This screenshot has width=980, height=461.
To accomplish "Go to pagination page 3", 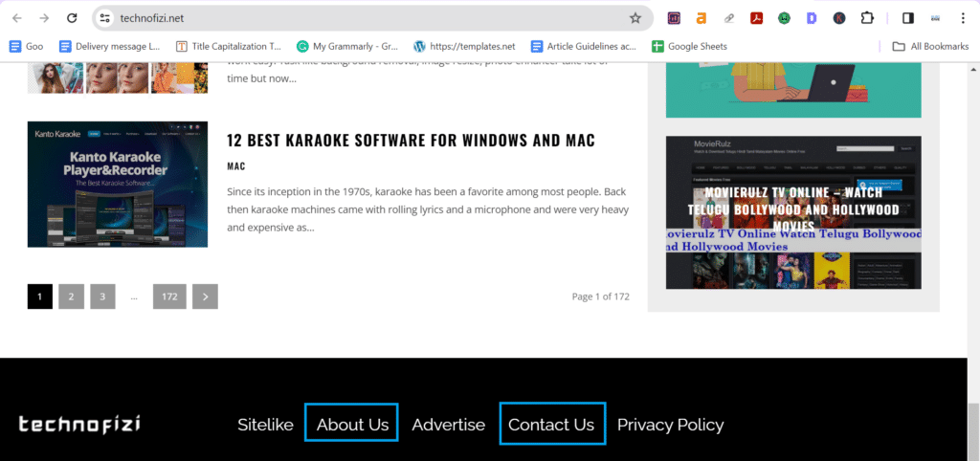I will pos(102,296).
